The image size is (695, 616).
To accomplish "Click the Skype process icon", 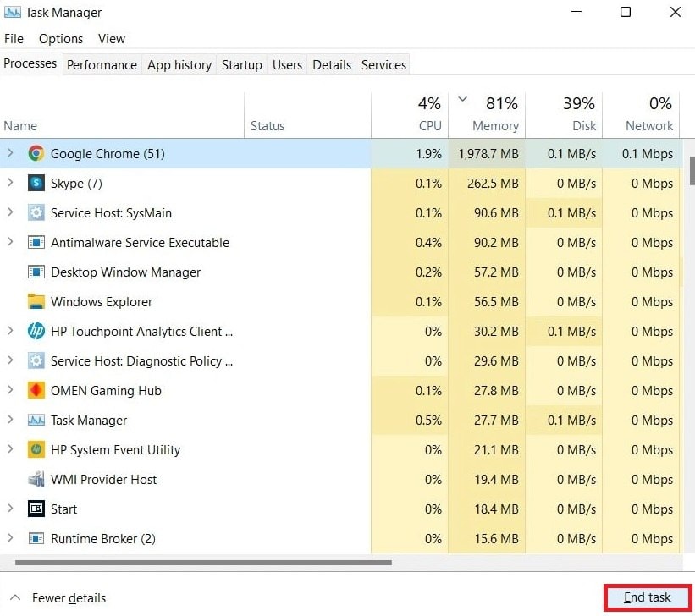I will pos(36,184).
